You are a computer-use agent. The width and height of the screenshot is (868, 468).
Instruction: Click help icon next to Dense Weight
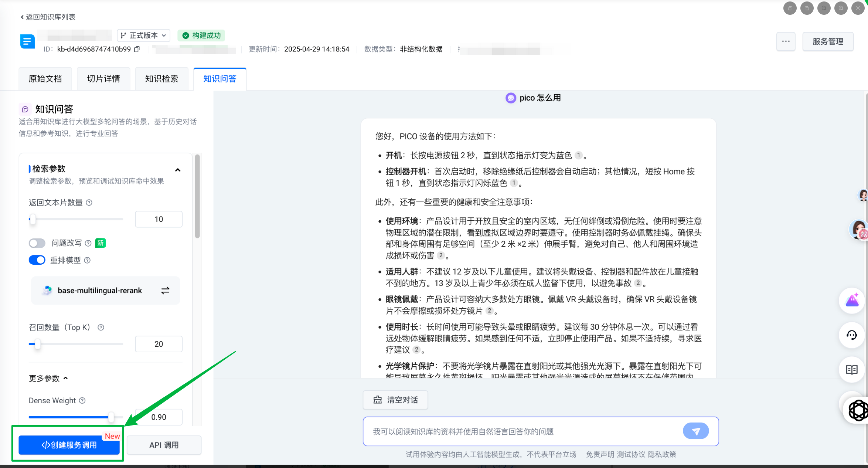(82, 400)
